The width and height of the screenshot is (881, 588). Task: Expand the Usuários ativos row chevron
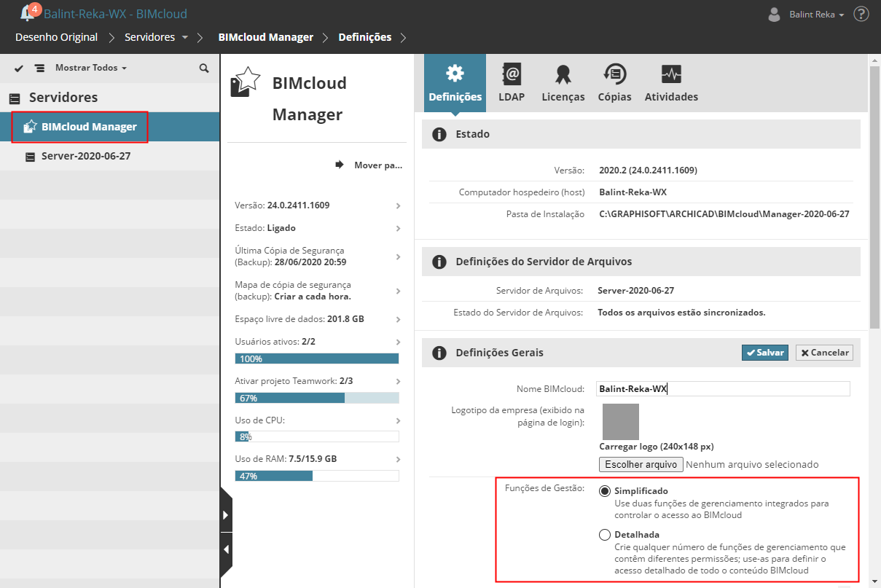(x=398, y=342)
